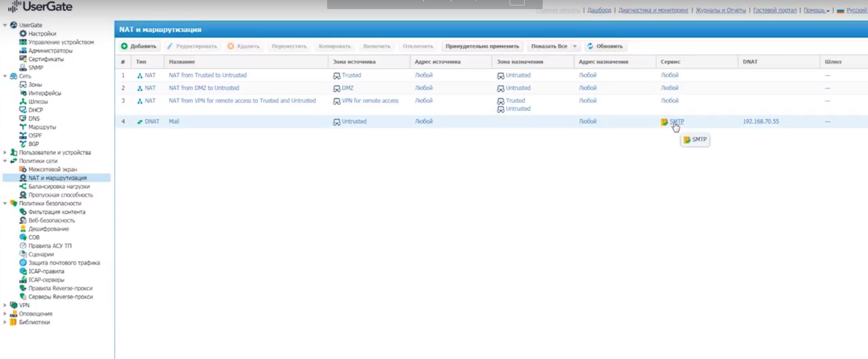Expand the VPN tree section
Image resolution: width=868 pixels, height=359 pixels.
(5, 305)
